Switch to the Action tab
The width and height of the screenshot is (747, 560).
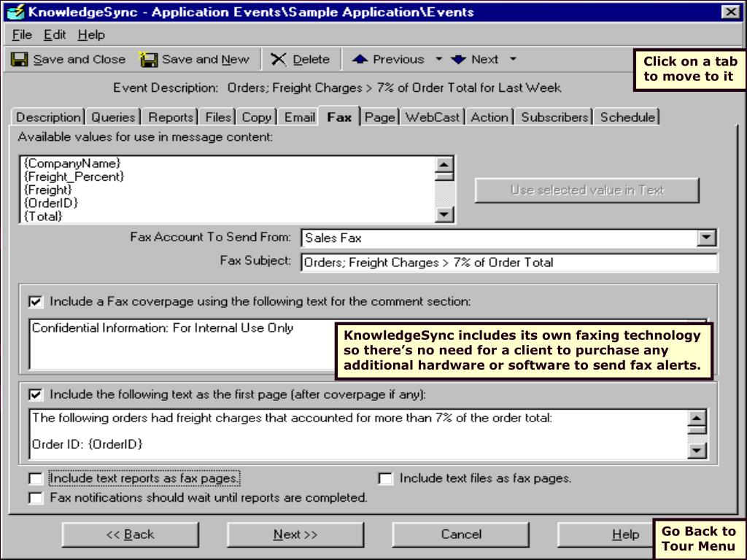click(x=489, y=117)
